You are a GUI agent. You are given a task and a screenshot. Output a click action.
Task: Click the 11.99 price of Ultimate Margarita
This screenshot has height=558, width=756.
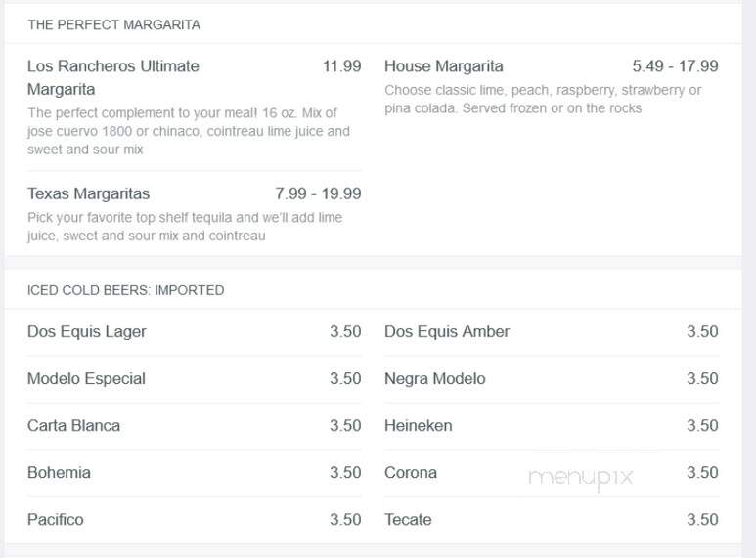click(342, 66)
